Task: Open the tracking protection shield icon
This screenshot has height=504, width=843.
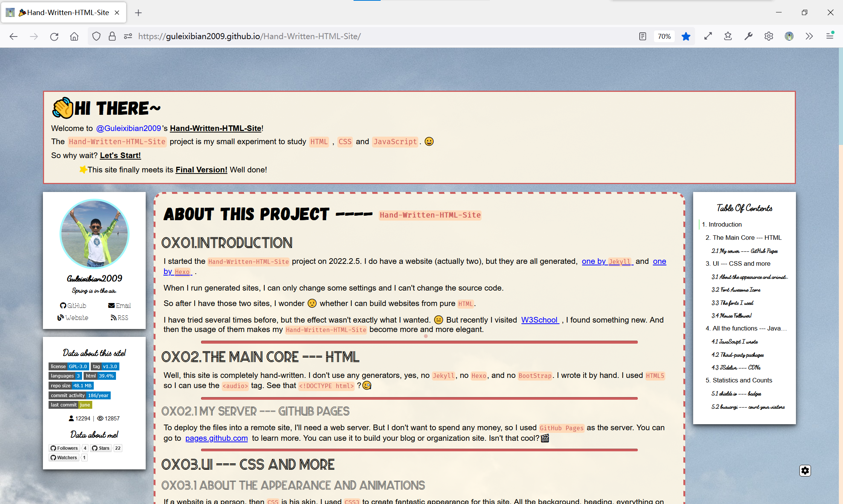Action: click(96, 36)
